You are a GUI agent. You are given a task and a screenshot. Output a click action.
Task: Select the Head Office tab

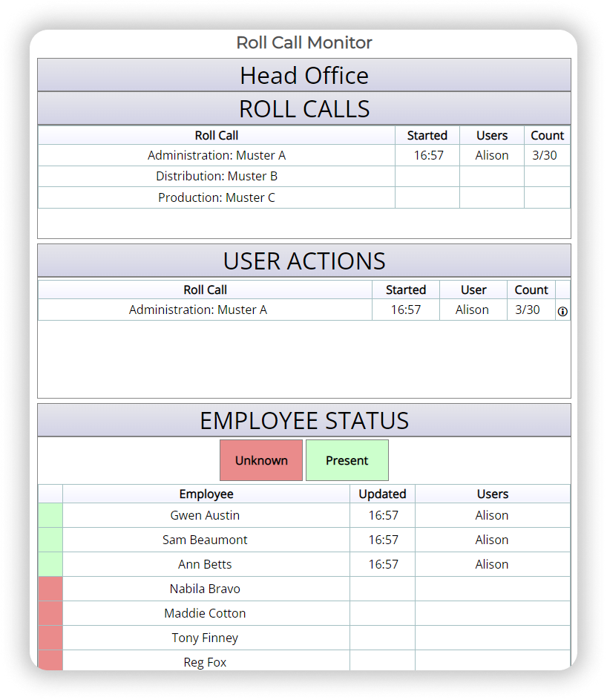304,75
